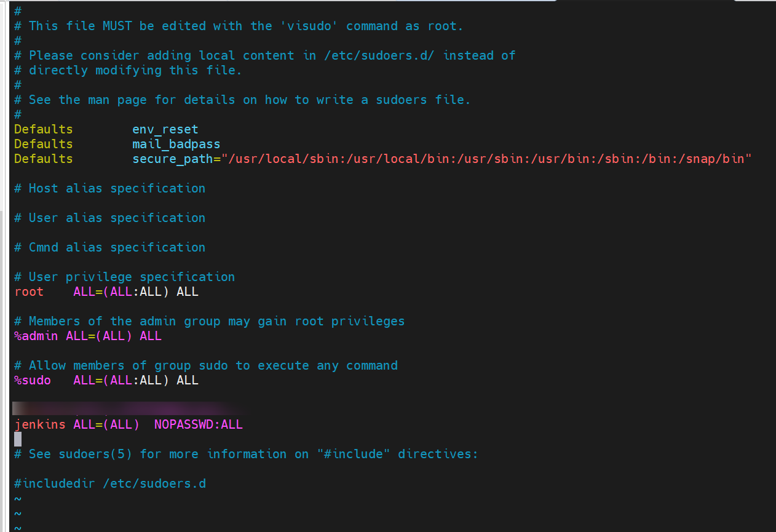Click the 'jenkins' username
This screenshot has width=776, height=532.
pyautogui.click(x=39, y=424)
